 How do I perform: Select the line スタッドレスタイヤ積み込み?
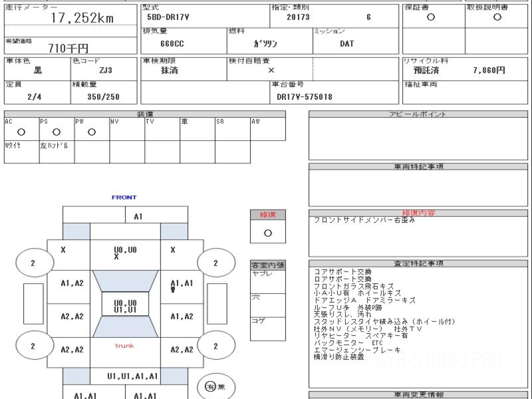[385, 321]
